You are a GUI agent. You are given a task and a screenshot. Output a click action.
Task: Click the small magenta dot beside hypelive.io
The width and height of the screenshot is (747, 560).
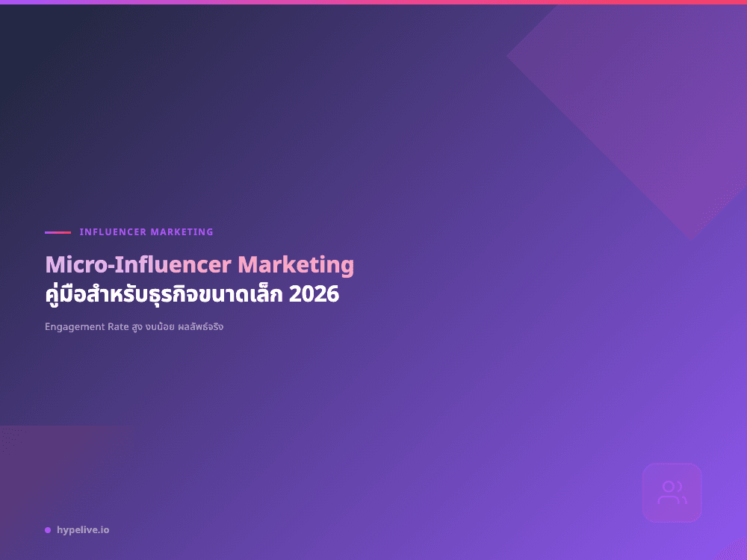[x=47, y=530]
